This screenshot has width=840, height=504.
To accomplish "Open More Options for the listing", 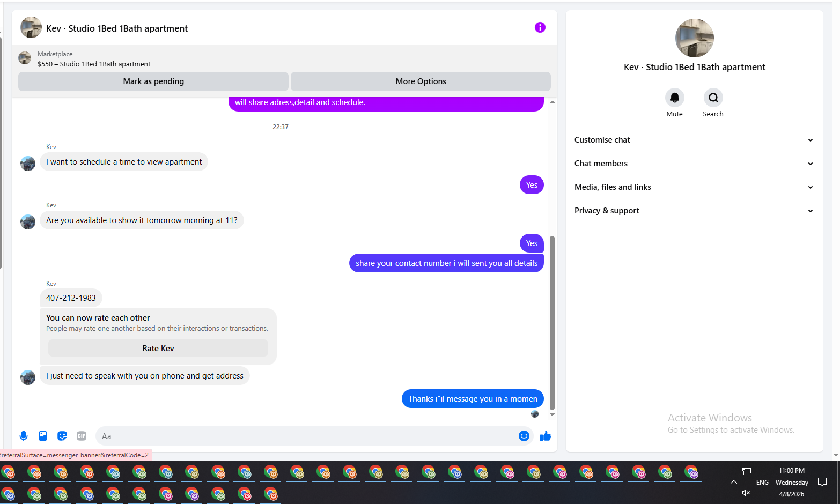I will [x=421, y=81].
